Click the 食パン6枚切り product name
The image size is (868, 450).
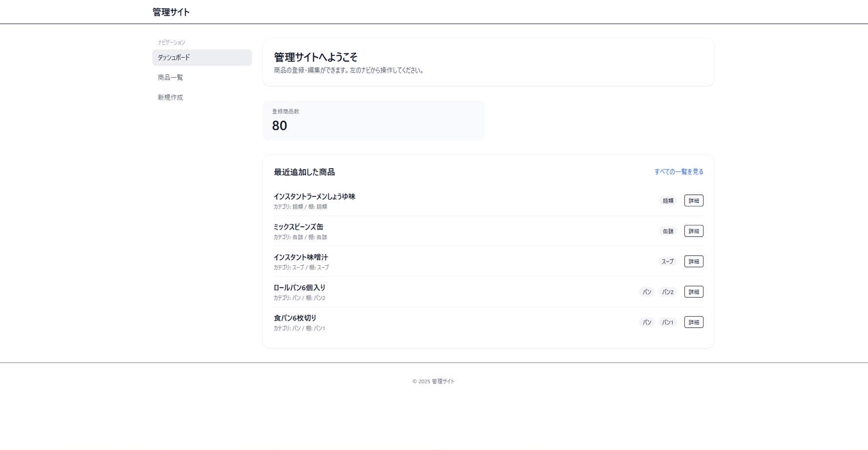coord(295,318)
